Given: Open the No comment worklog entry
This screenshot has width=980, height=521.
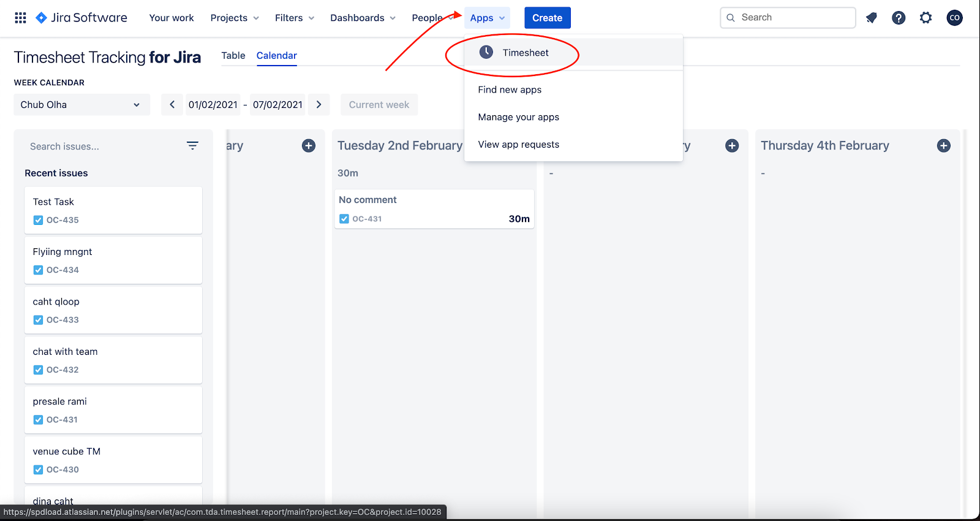Looking at the screenshot, I should (x=434, y=209).
